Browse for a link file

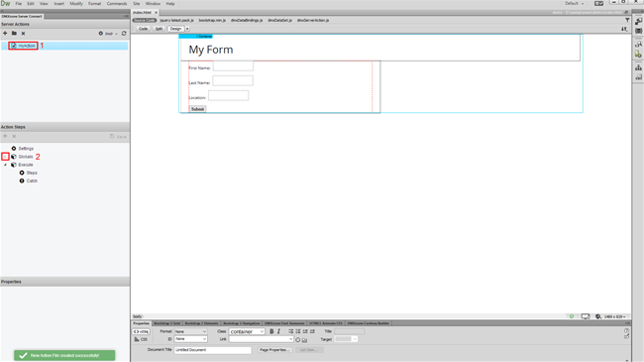point(304,340)
